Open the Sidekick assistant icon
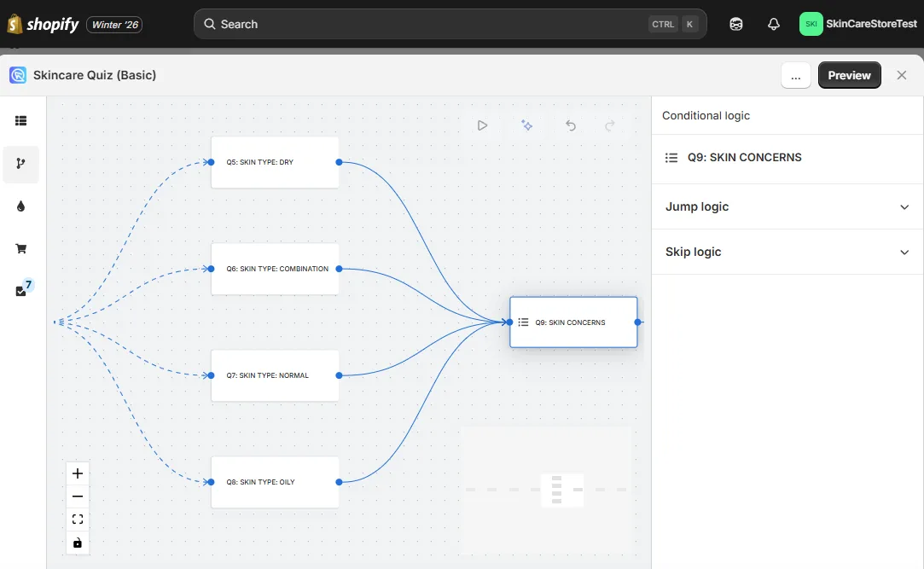Image resolution: width=924 pixels, height=569 pixels. pyautogui.click(x=736, y=24)
